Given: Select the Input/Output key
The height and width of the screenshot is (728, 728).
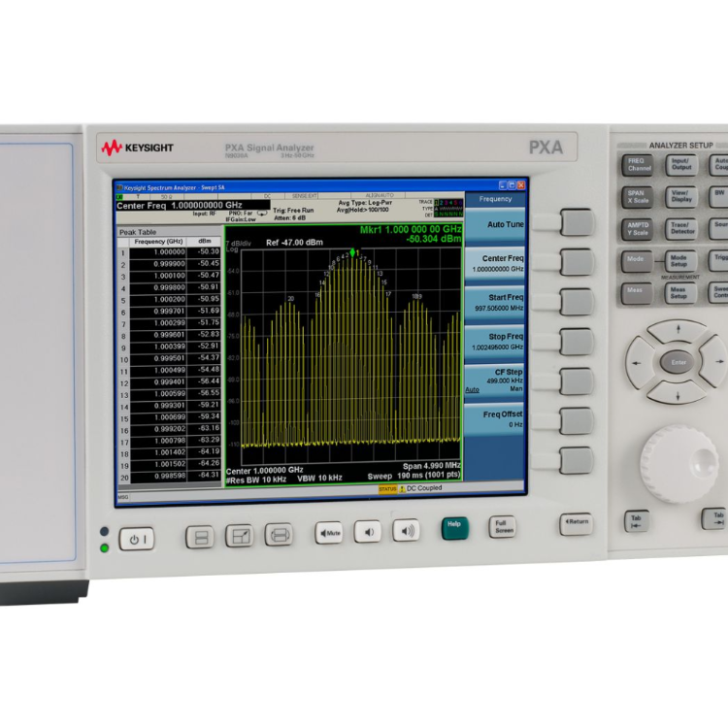Looking at the screenshot, I should coord(681,165).
